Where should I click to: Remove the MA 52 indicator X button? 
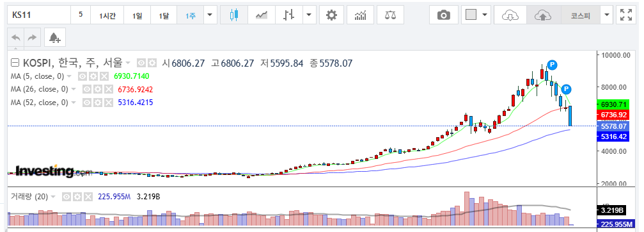point(109,103)
